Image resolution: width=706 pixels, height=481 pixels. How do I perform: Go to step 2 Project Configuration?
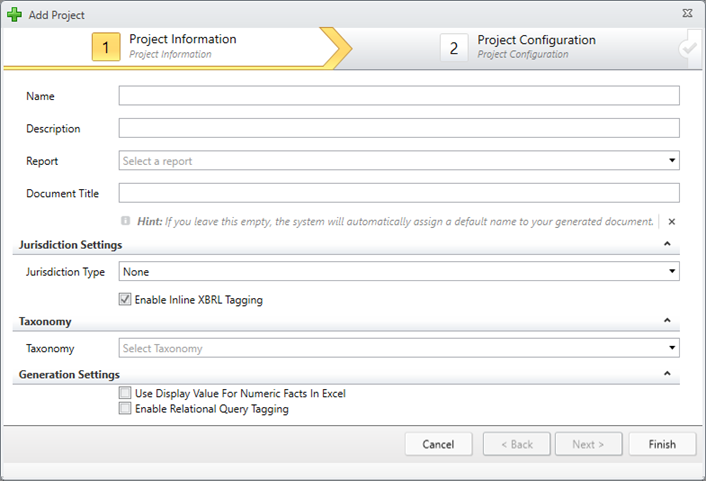pos(518,47)
